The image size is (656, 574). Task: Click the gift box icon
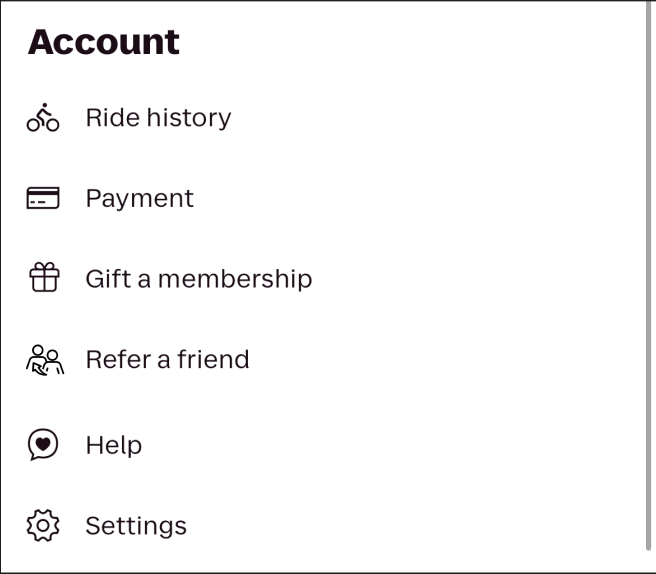44,277
